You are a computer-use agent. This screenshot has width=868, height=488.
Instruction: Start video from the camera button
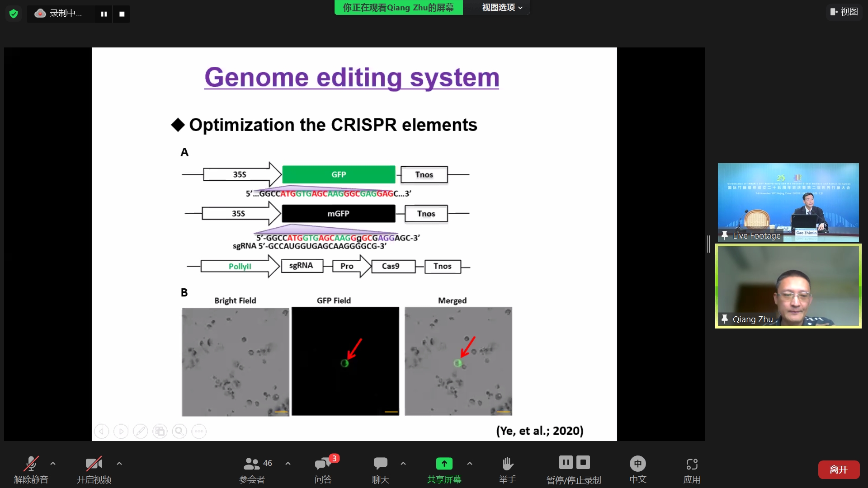pos(94,469)
